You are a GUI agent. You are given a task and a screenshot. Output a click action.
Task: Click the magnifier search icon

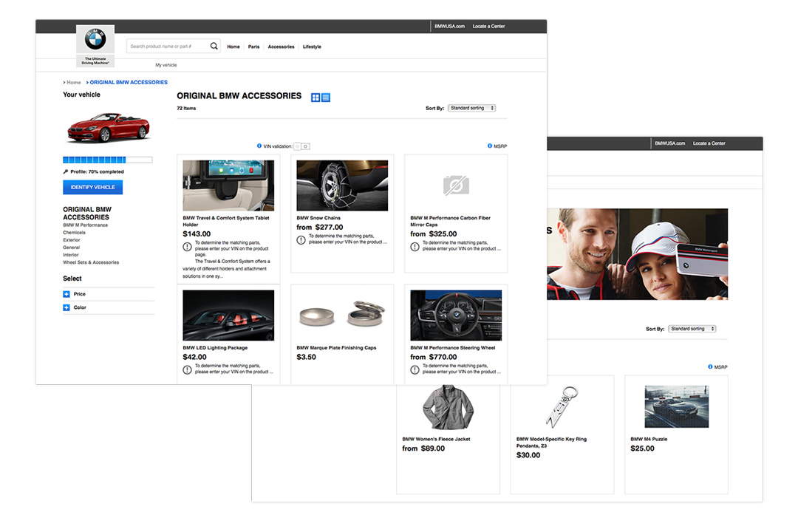tap(214, 47)
